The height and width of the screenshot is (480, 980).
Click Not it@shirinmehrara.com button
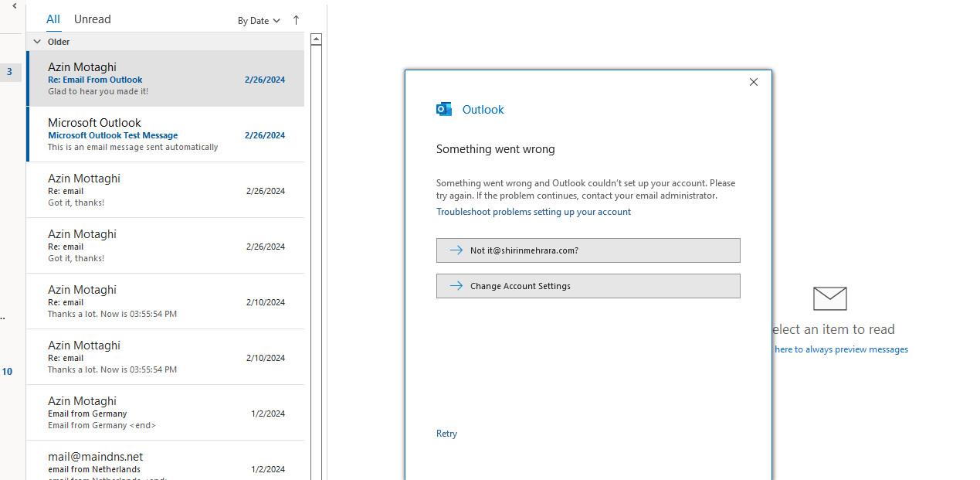[x=588, y=250]
